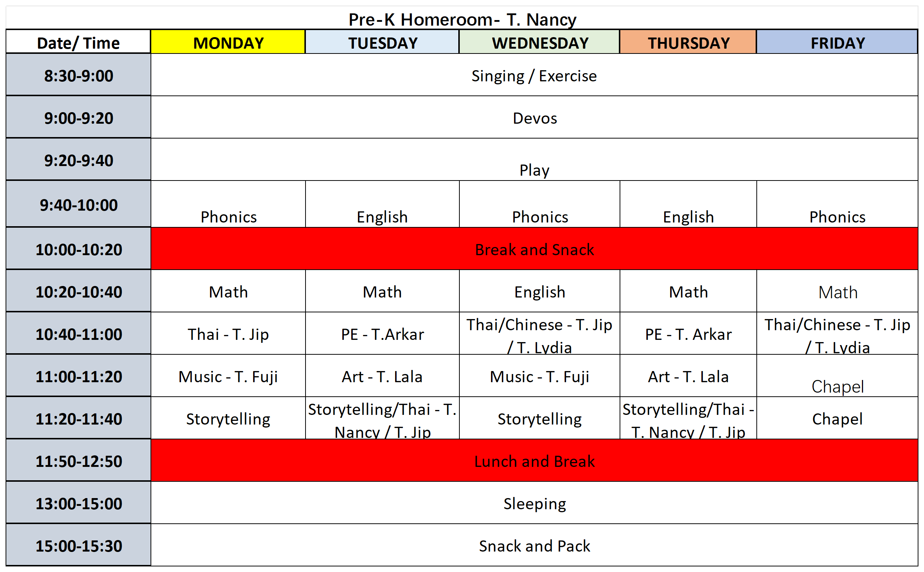The height and width of the screenshot is (572, 924).
Task: Select the orange THURSDAY header cell
Action: tap(688, 42)
